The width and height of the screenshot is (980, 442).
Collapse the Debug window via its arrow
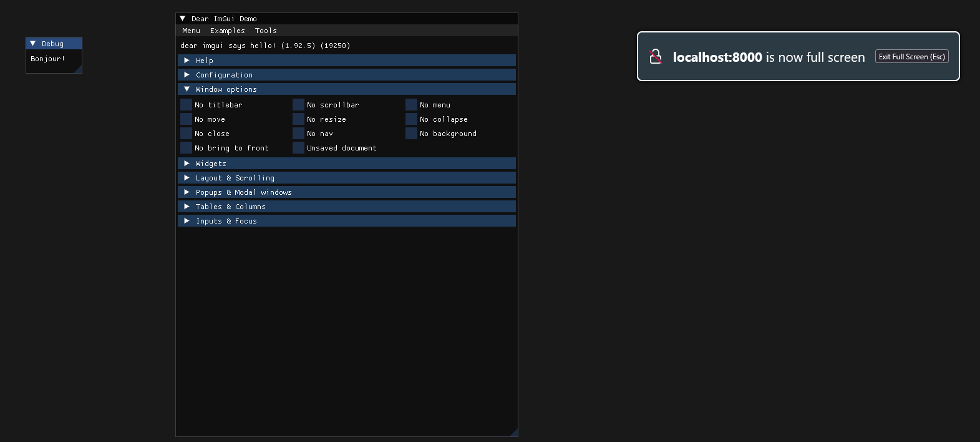click(33, 44)
